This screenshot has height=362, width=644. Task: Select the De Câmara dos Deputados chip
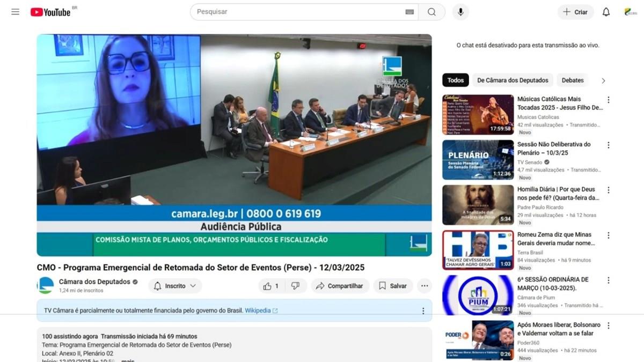coord(512,80)
